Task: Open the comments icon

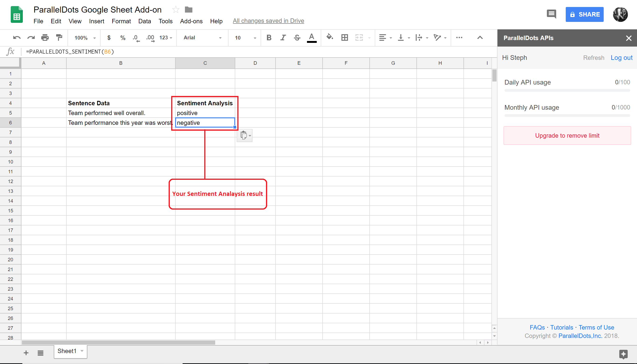Action: coord(551,14)
